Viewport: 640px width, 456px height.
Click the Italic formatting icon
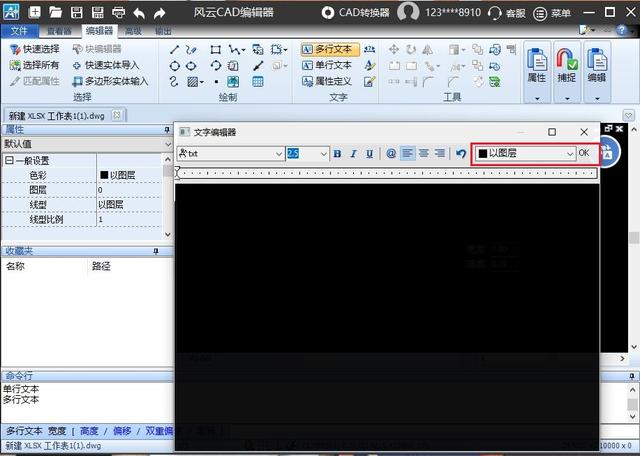point(353,153)
